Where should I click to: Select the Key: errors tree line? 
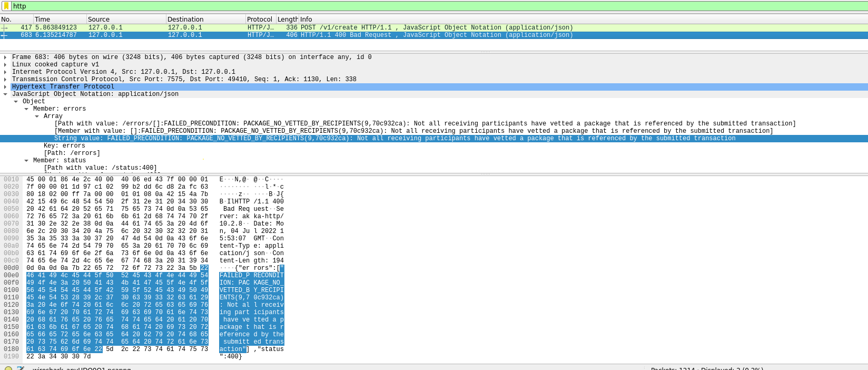pyautogui.click(x=64, y=145)
